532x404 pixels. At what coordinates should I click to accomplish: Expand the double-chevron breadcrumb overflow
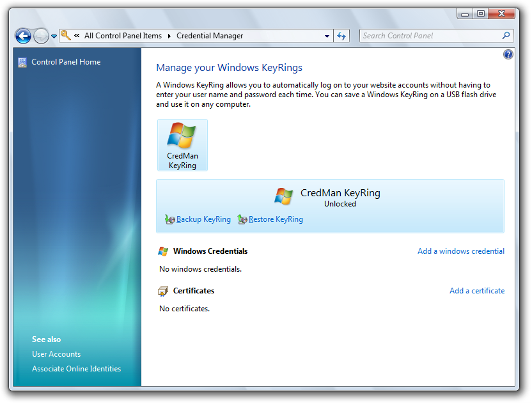point(77,35)
